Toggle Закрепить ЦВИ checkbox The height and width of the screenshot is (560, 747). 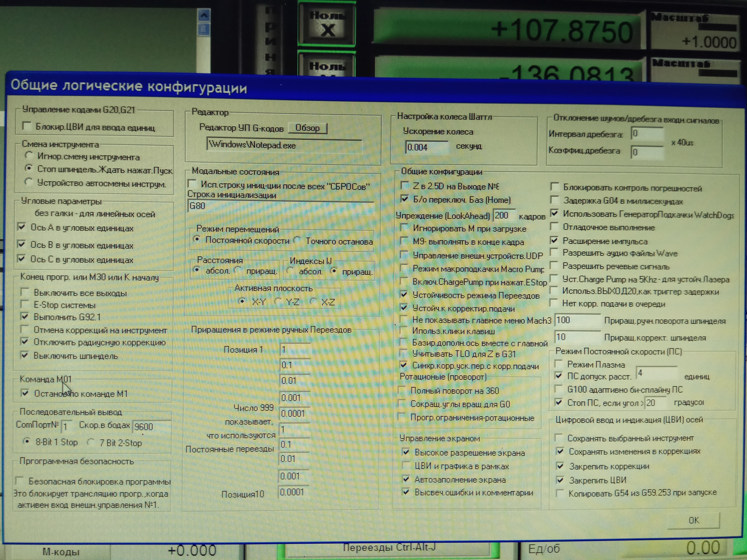560,480
